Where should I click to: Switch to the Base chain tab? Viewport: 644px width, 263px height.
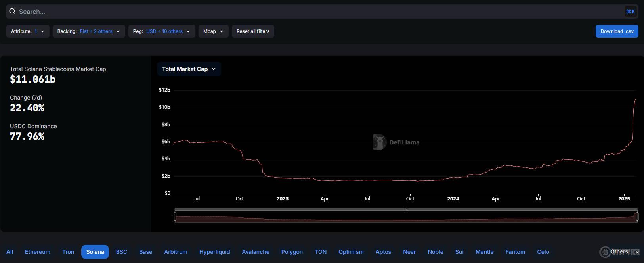click(145, 252)
